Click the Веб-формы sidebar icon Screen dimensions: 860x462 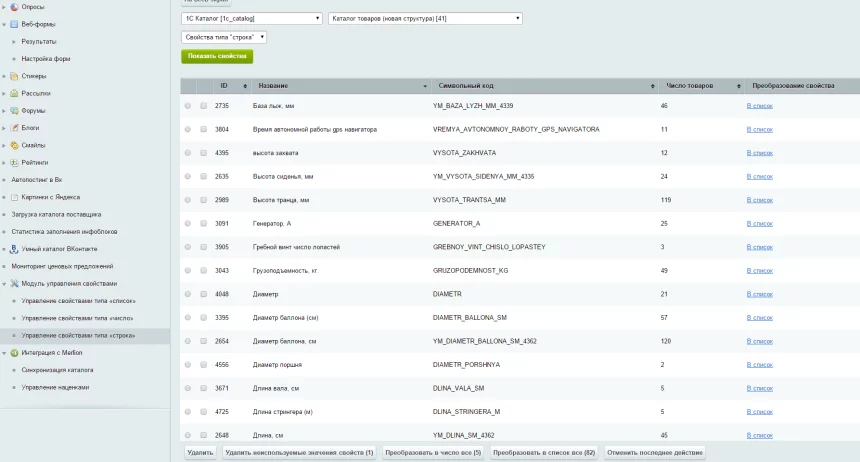[x=15, y=23]
